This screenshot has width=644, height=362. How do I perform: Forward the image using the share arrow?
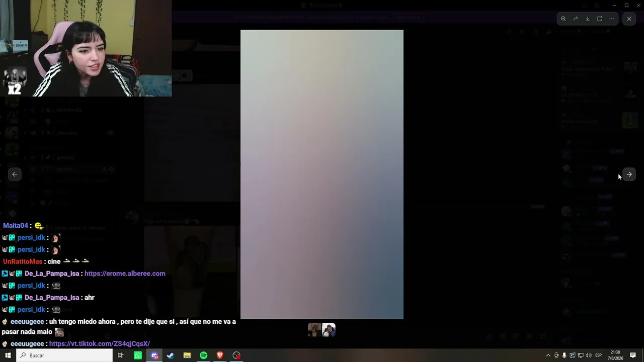pyautogui.click(x=575, y=19)
